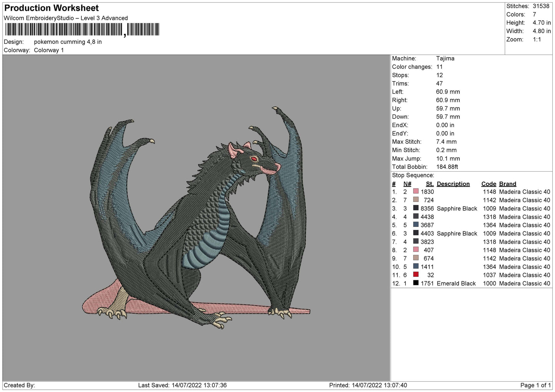Screen dimensions: 555x392
Task: Click the N# column header
Action: (x=407, y=184)
